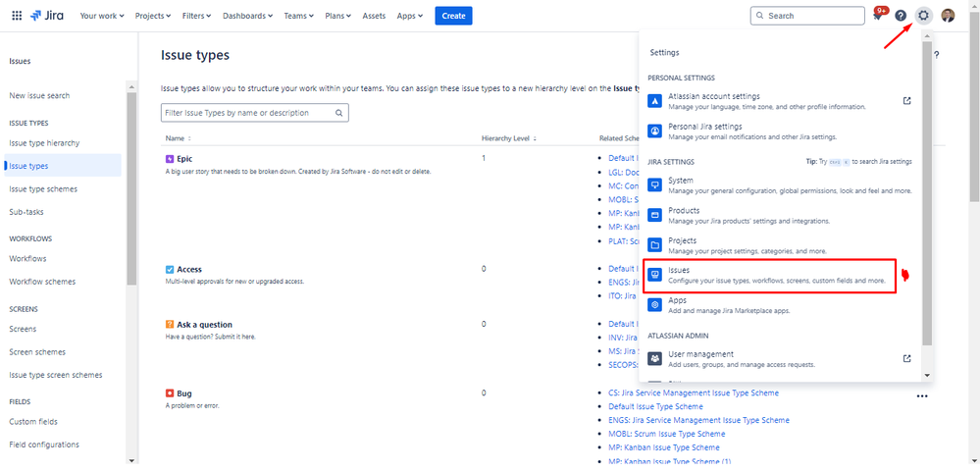Open Screen schemes in sidebar
Screen dimensions: 980x471
click(37, 351)
